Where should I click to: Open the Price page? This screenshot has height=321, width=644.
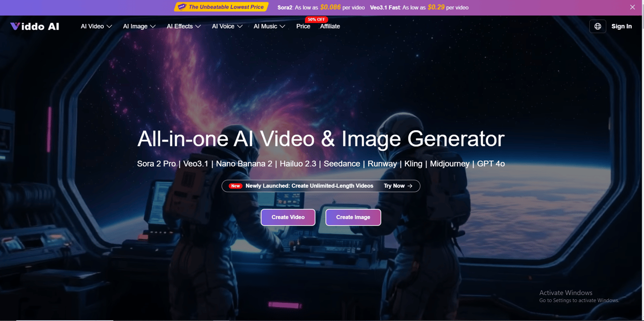pyautogui.click(x=303, y=26)
